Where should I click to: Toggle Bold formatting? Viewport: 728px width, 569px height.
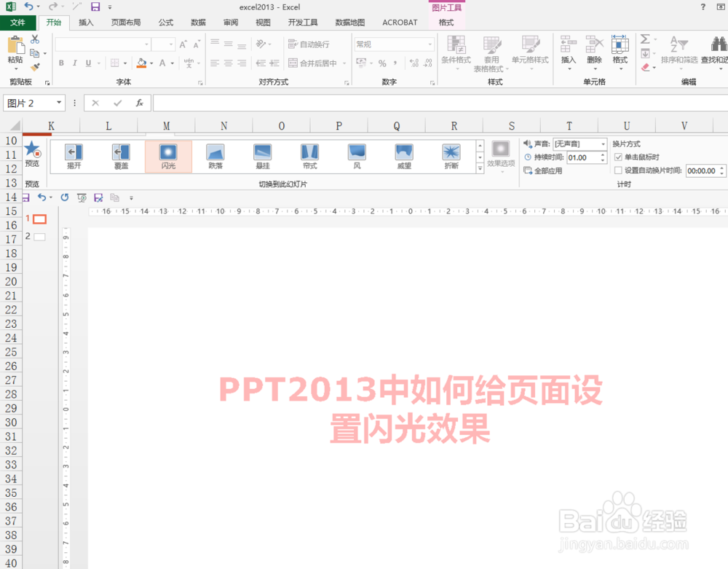coord(61,63)
